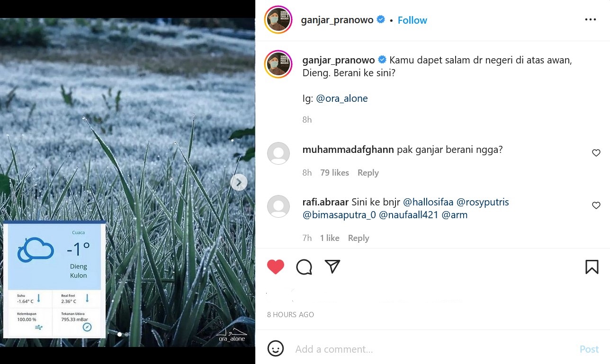Image resolution: width=610 pixels, height=364 pixels.
Task: Submit comment with Post button
Action: click(589, 349)
